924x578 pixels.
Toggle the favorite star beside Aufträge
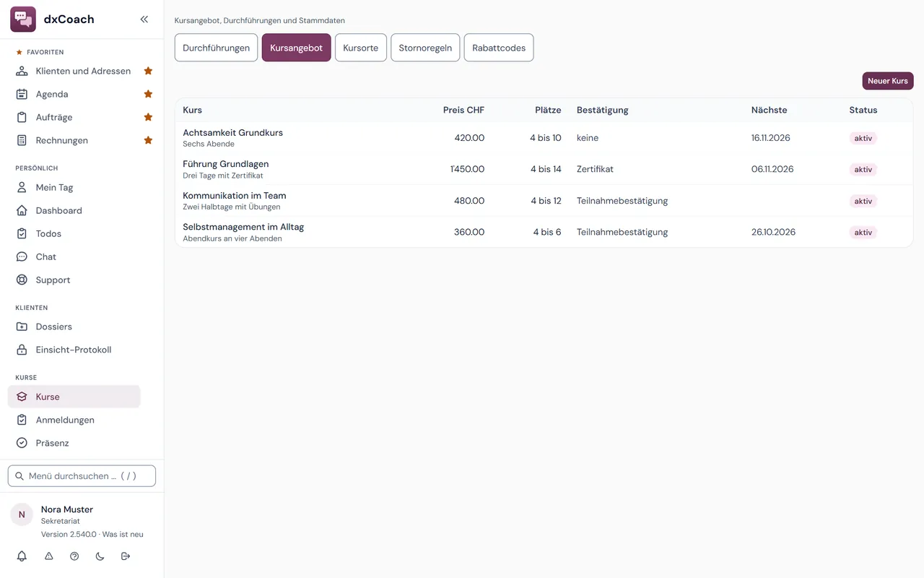(x=148, y=117)
